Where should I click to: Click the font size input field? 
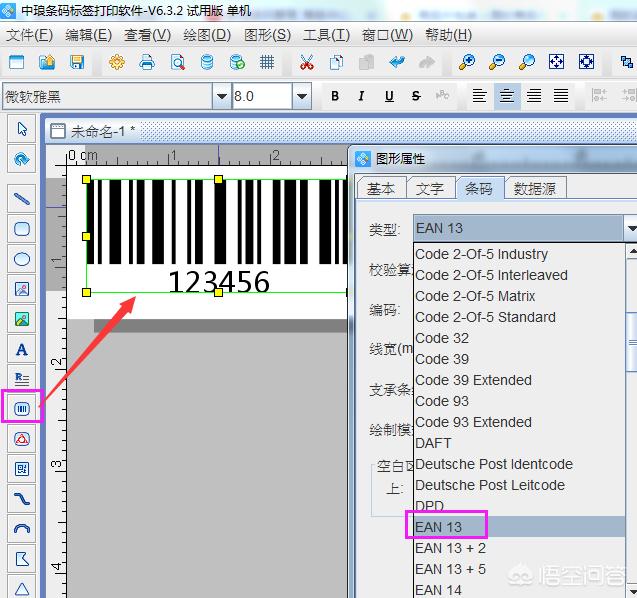(x=262, y=96)
